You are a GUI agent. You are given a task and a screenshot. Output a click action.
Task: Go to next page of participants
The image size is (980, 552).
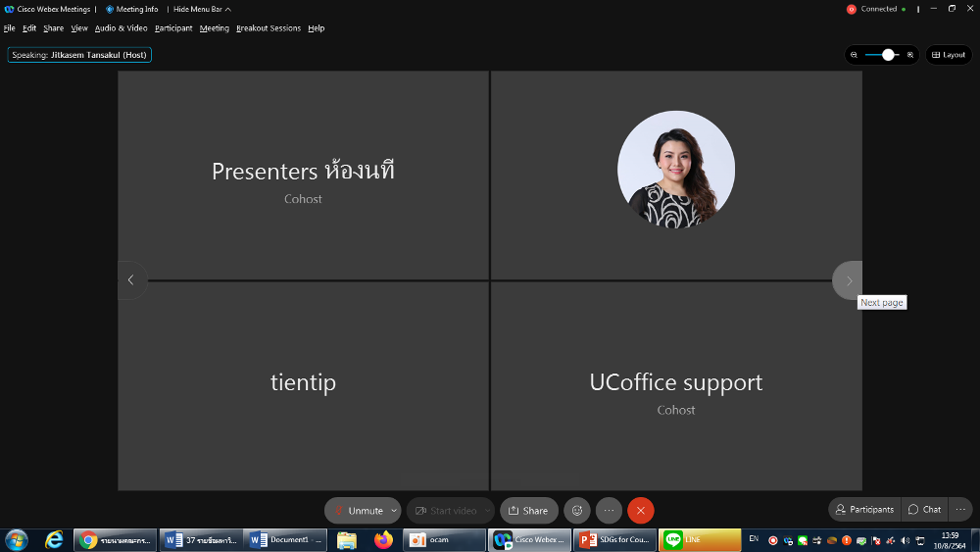[x=849, y=280]
